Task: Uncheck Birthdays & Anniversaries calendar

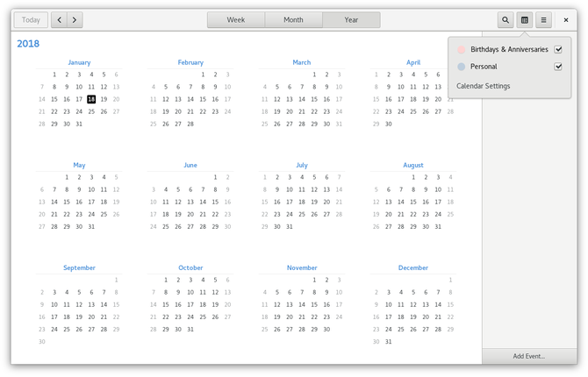Action: 558,49
